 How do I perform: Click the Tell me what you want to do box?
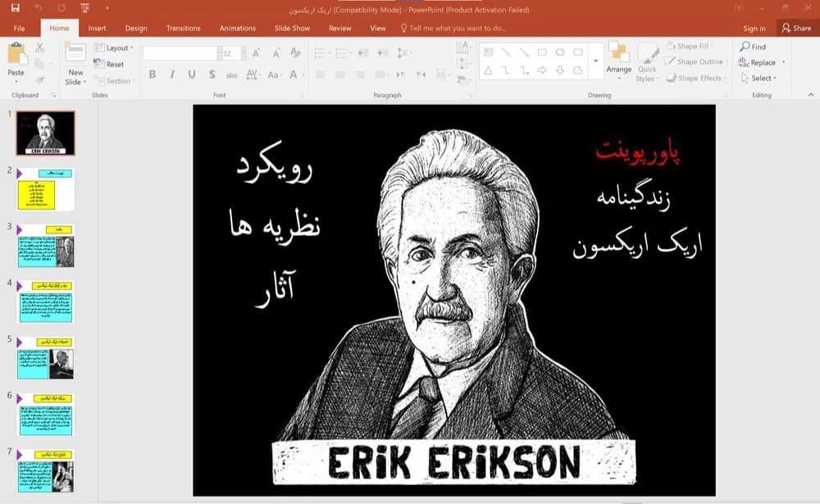[x=453, y=28]
